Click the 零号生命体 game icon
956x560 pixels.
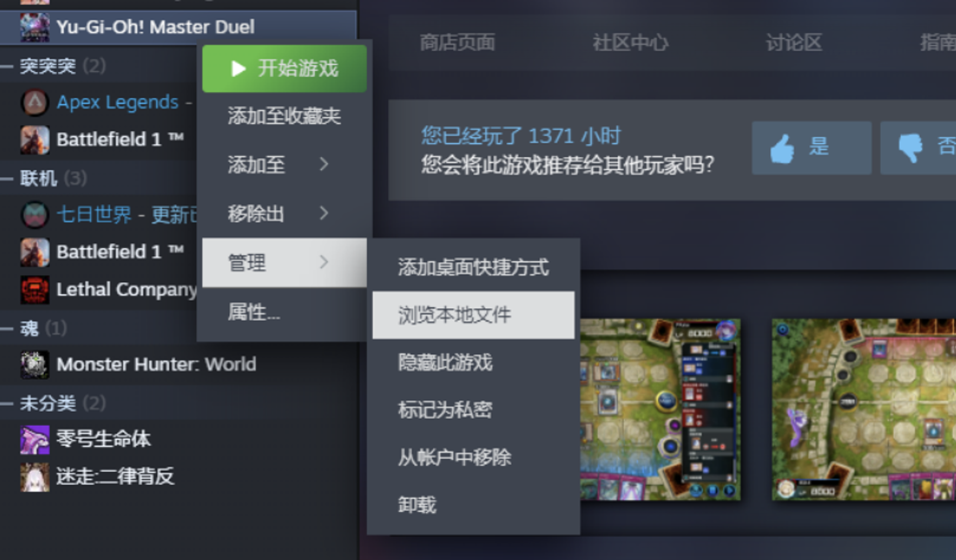point(34,439)
